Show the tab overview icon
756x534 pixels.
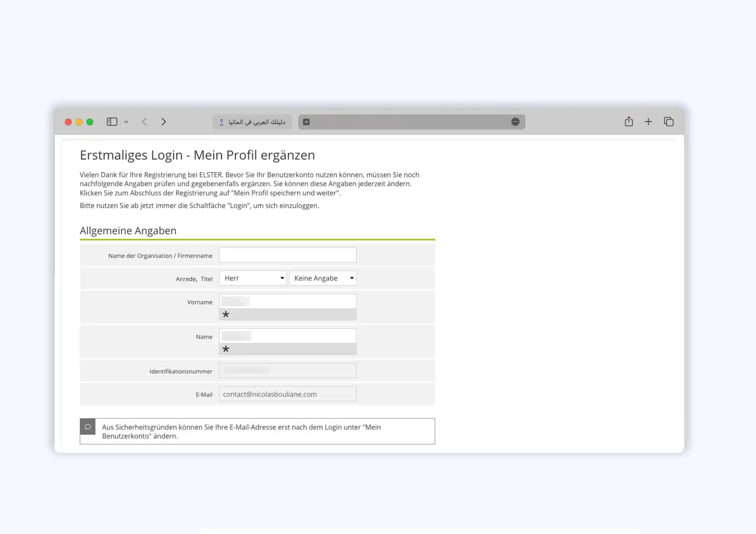point(669,122)
